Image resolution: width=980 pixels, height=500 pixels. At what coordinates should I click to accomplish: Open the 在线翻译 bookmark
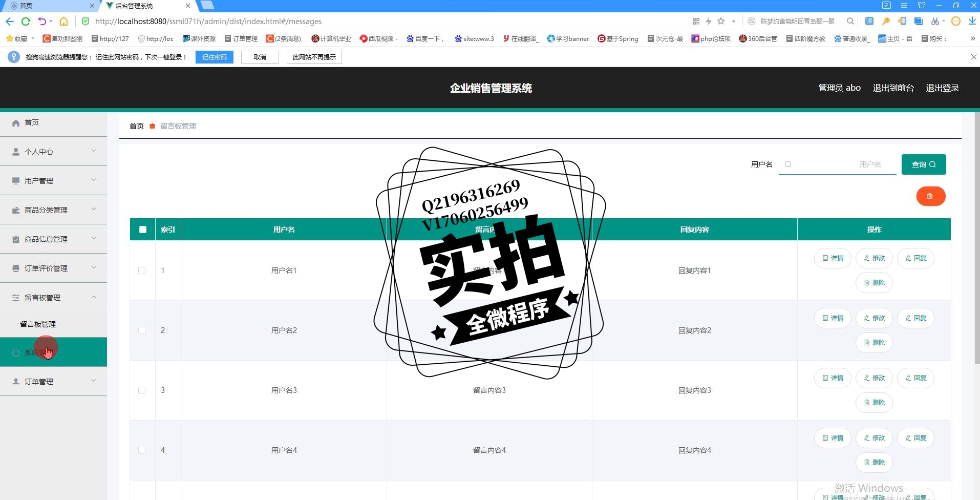click(521, 38)
